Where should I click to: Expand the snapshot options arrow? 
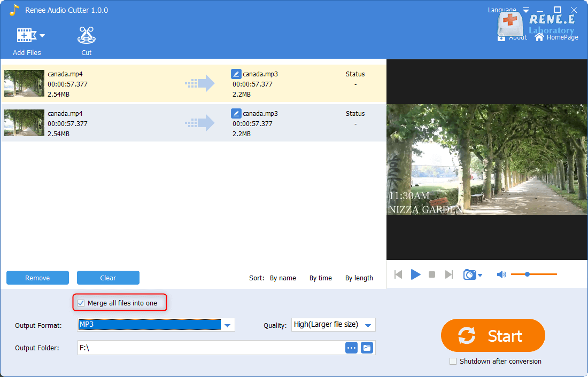pyautogui.click(x=480, y=276)
